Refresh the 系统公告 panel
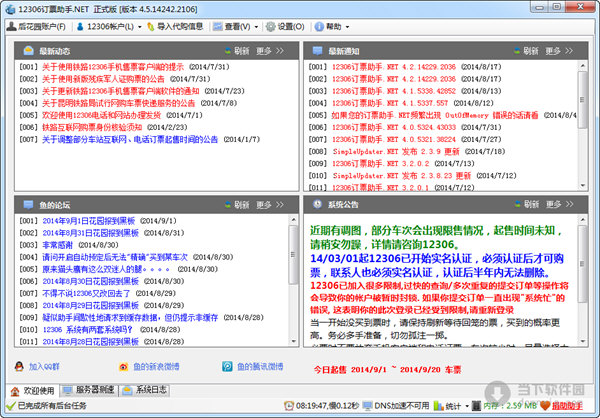 click(x=527, y=204)
